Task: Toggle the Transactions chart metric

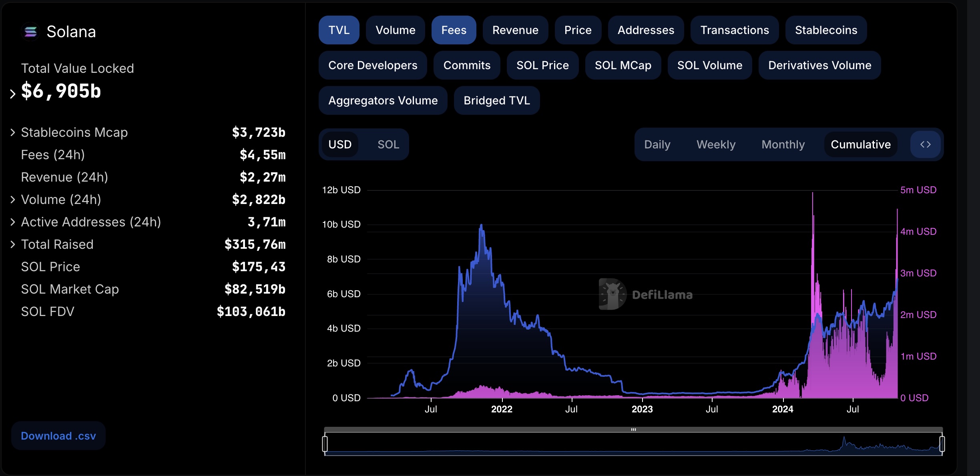Action: point(735,30)
